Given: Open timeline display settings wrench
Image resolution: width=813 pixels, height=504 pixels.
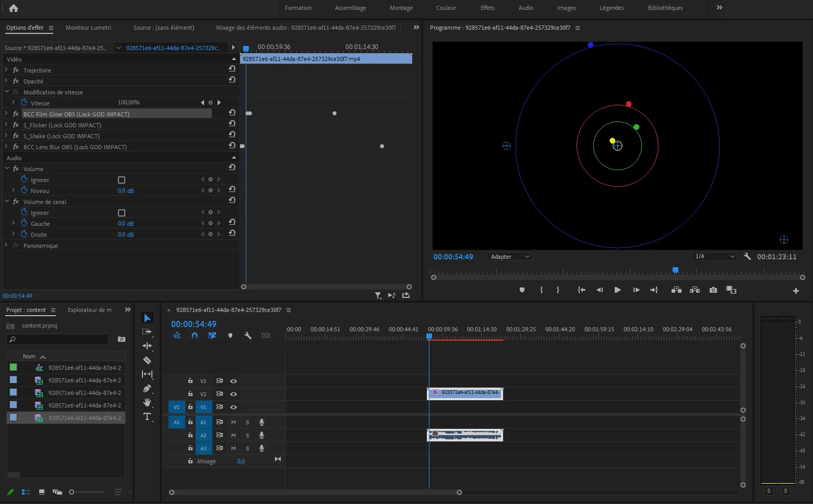Looking at the screenshot, I should pyautogui.click(x=248, y=335).
